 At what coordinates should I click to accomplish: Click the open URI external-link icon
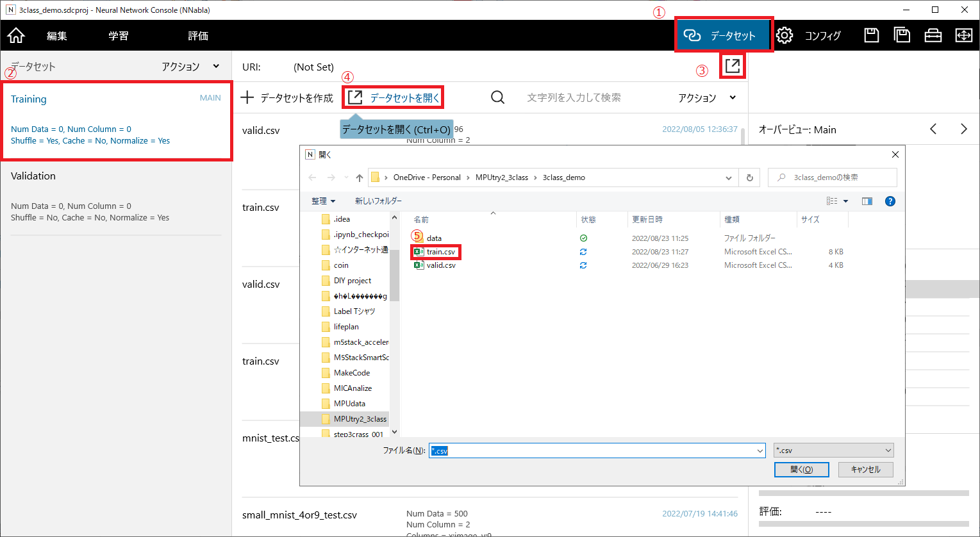(733, 65)
